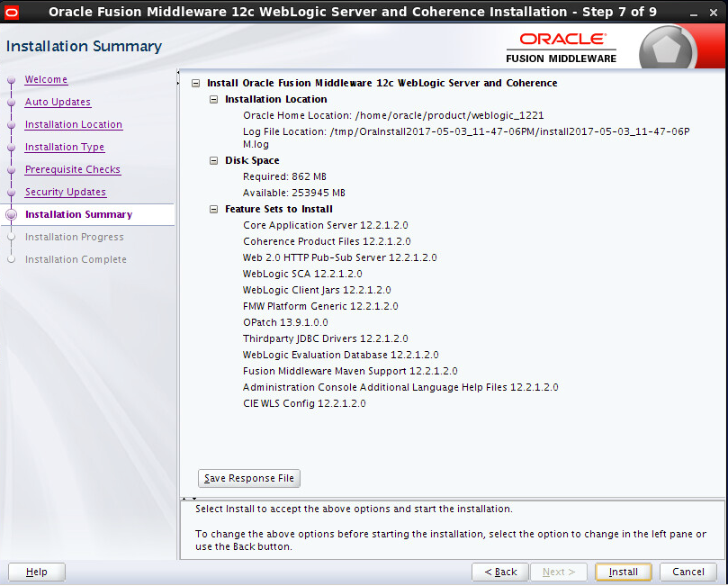This screenshot has height=586, width=728.
Task: Open the Help dialog
Action: [x=37, y=572]
